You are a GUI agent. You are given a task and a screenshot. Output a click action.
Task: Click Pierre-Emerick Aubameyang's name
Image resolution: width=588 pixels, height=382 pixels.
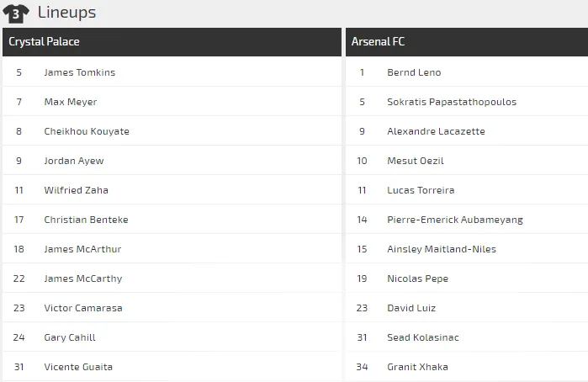(x=455, y=220)
